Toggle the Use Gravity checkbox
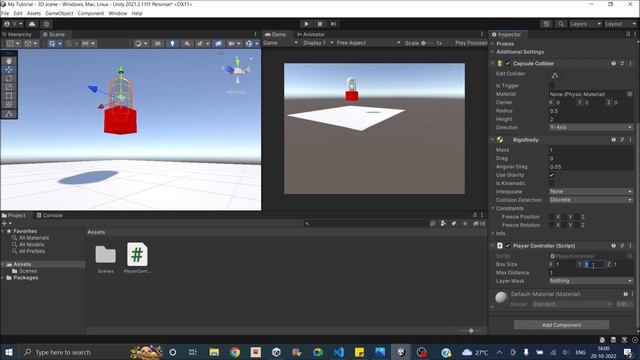This screenshot has height=360, width=640. pos(552,175)
